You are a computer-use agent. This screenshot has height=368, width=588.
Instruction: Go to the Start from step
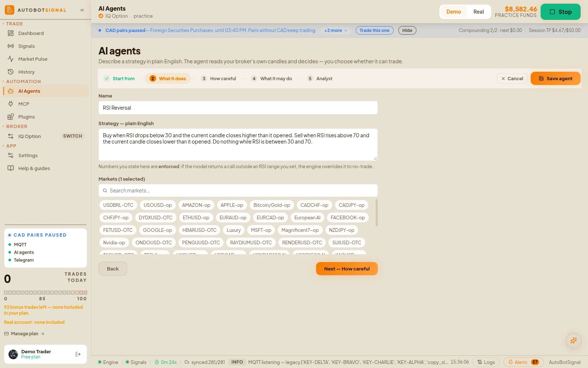pyautogui.click(x=119, y=78)
